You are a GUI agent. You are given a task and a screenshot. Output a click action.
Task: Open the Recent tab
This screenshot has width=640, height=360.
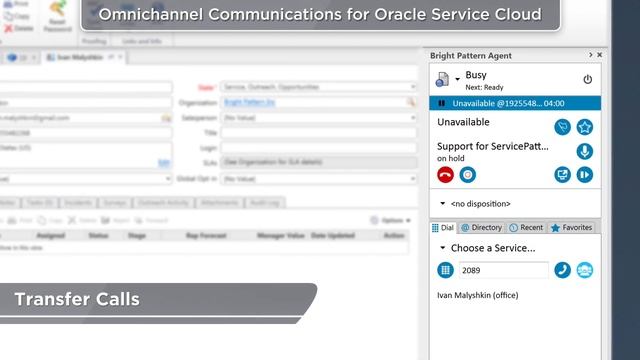point(527,228)
